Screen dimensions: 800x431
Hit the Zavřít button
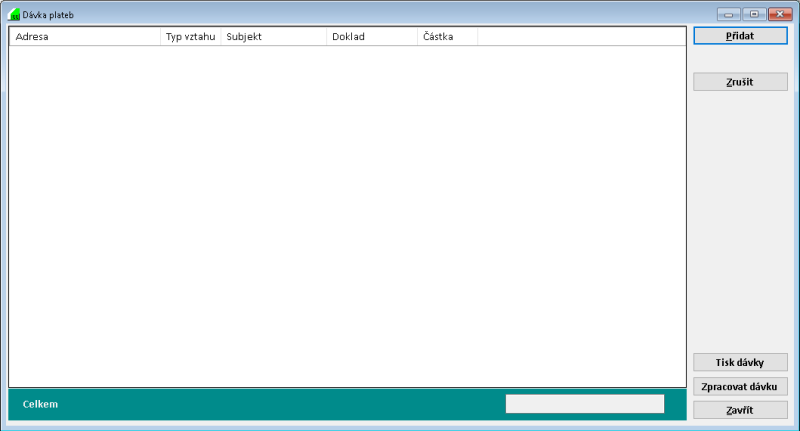coord(740,410)
